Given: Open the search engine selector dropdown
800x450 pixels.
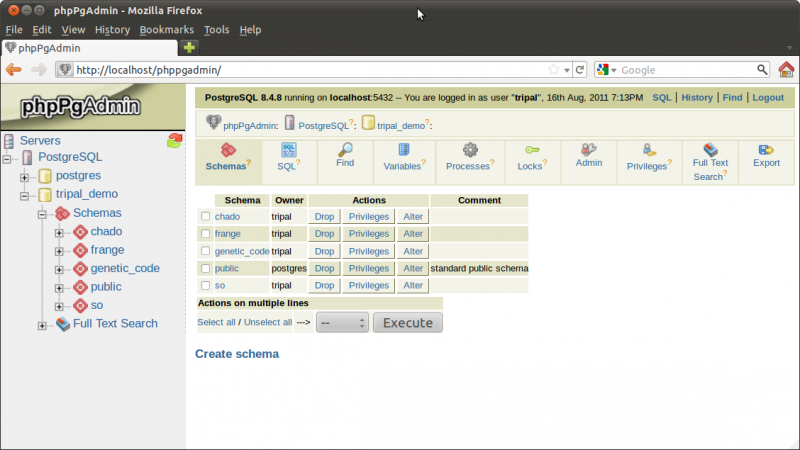Looking at the screenshot, I should (x=607, y=70).
